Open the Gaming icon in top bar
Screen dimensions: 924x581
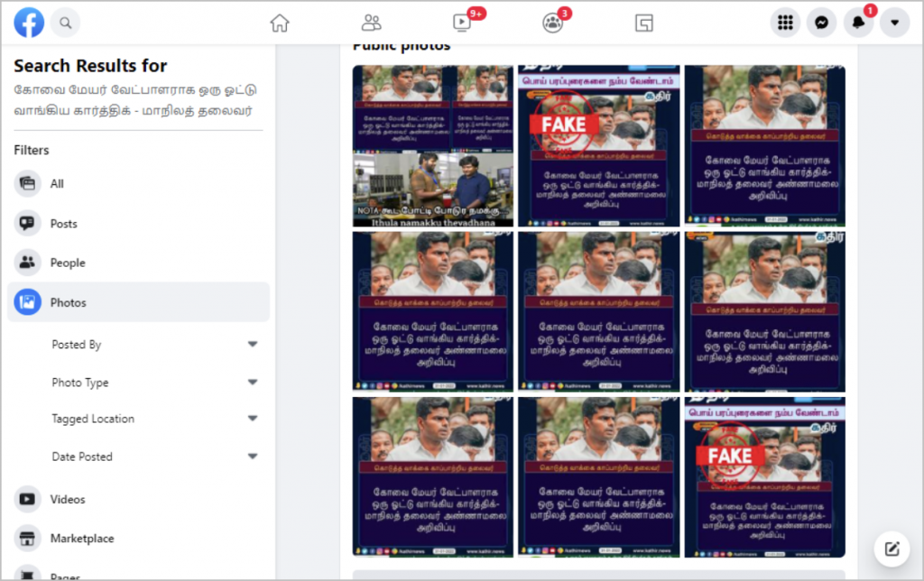[x=644, y=23]
